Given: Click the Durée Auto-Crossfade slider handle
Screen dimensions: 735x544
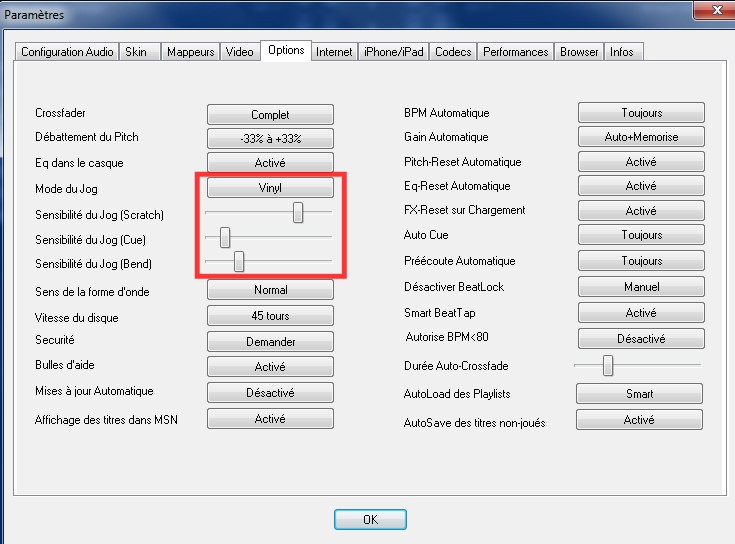Looking at the screenshot, I should (608, 366).
